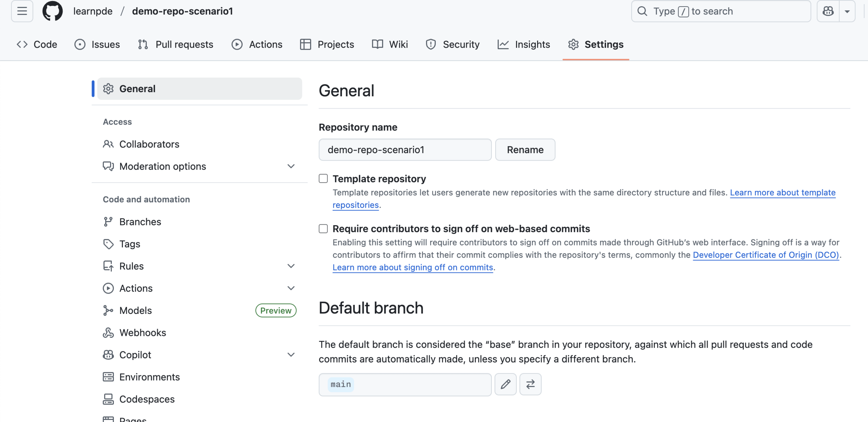Open Developer Certificate of Origin link
This screenshot has width=868, height=422.
pos(766,255)
